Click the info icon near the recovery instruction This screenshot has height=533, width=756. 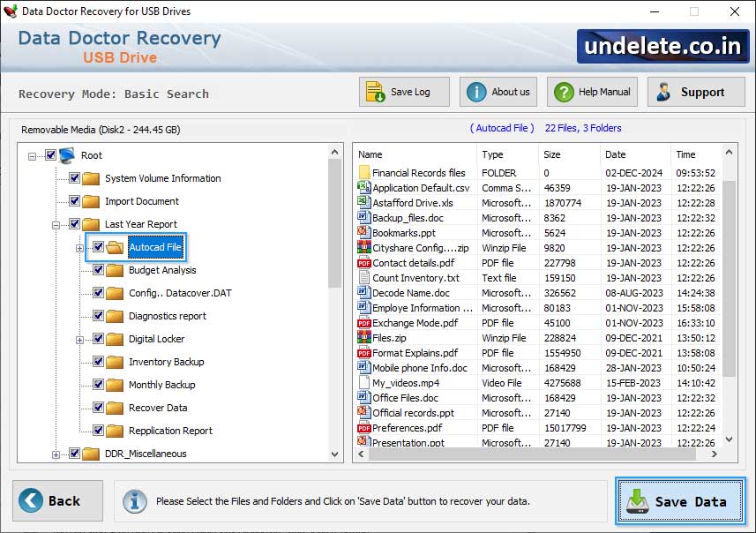[x=134, y=501]
